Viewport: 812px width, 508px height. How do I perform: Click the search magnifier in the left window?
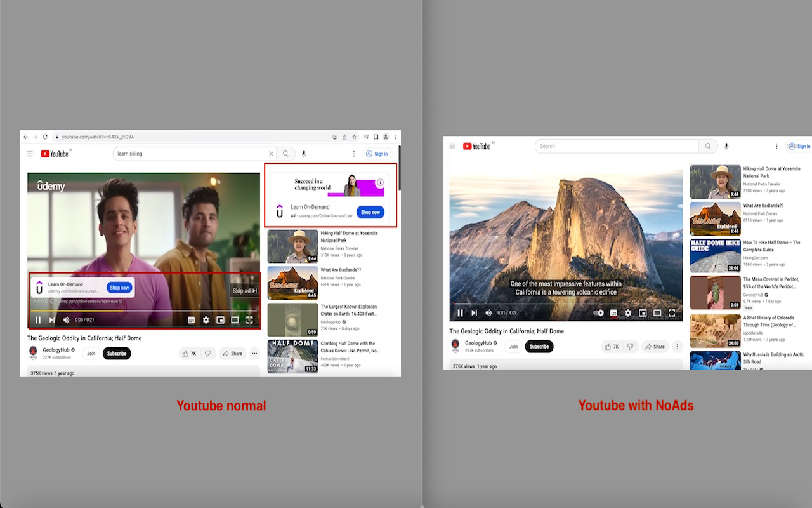pyautogui.click(x=286, y=154)
